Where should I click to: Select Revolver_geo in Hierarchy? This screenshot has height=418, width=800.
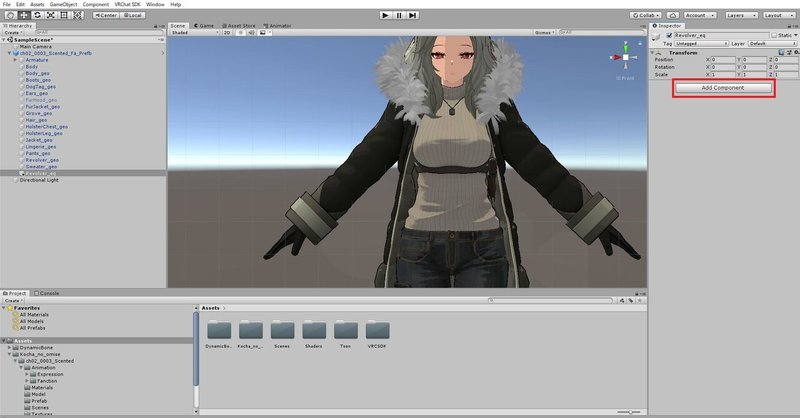(42, 160)
